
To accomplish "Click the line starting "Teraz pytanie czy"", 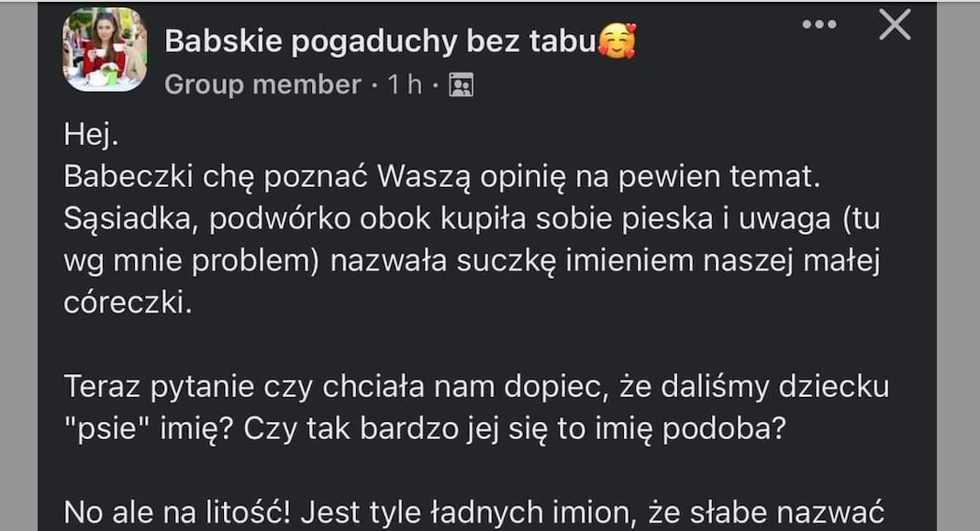I will tap(476, 387).
